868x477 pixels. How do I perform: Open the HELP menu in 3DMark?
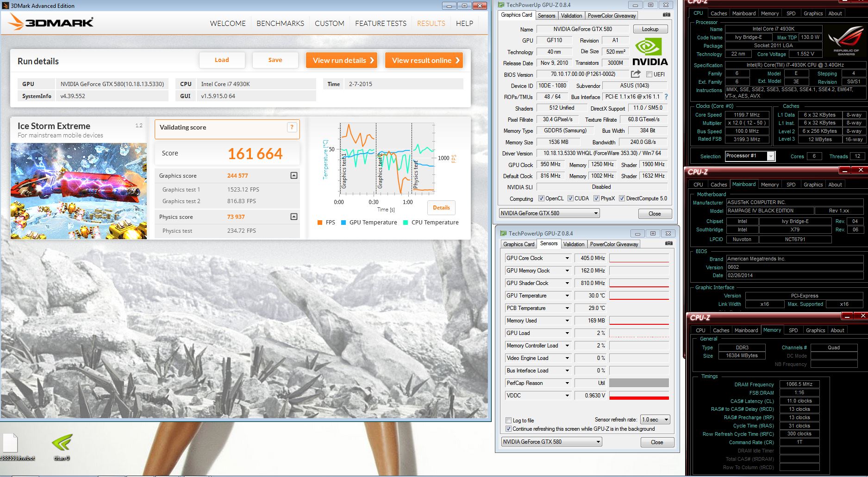tap(464, 23)
